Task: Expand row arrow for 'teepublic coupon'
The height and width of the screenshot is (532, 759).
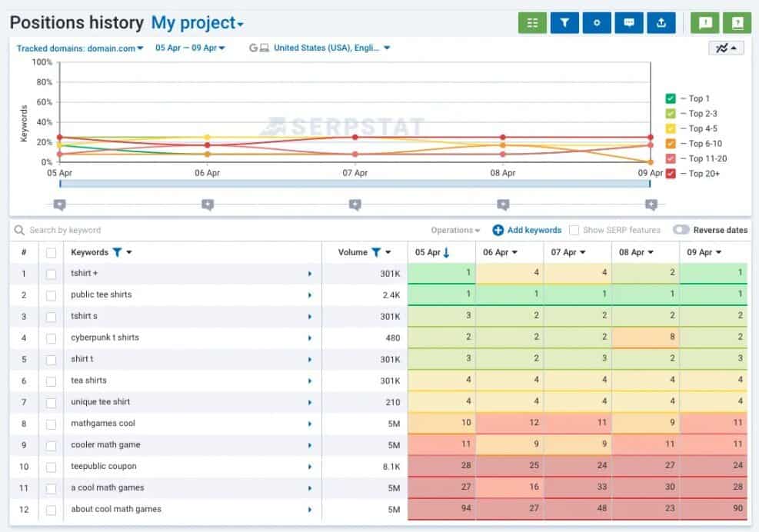Action: pyautogui.click(x=310, y=467)
